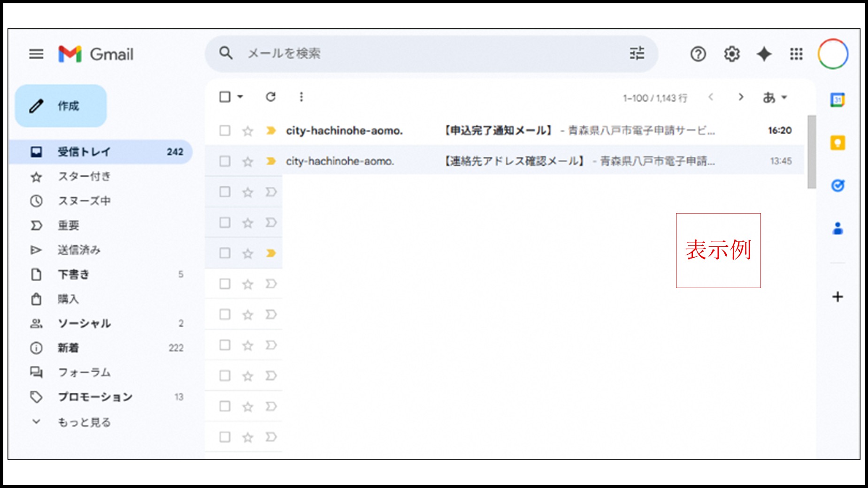The image size is (868, 488).
Task: Open the Gmail settings gear
Action: coord(731,54)
